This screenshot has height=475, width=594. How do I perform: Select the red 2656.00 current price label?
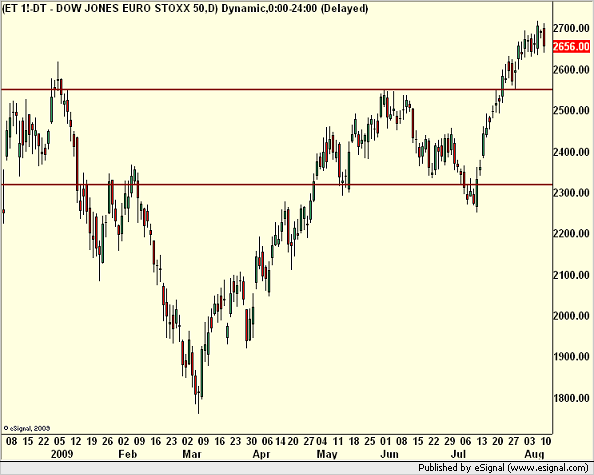(571, 47)
